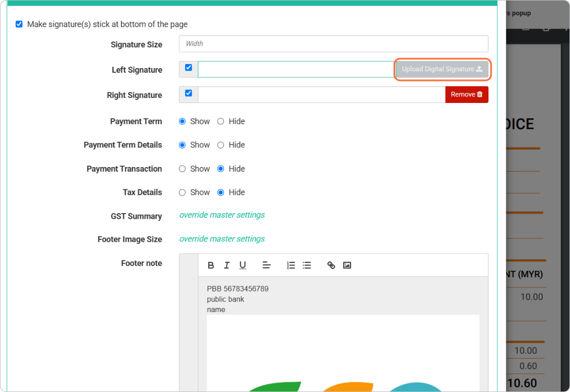Toggle underline formatting in footer note editor
This screenshot has width=570, height=392.
coord(242,265)
